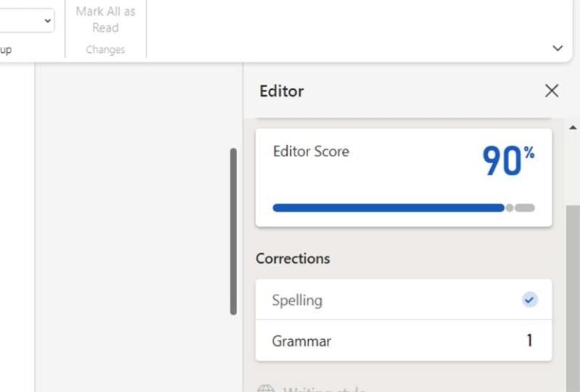Click the document's vertical scrollbar
Viewport: 580px width, 392px height.
click(233, 232)
